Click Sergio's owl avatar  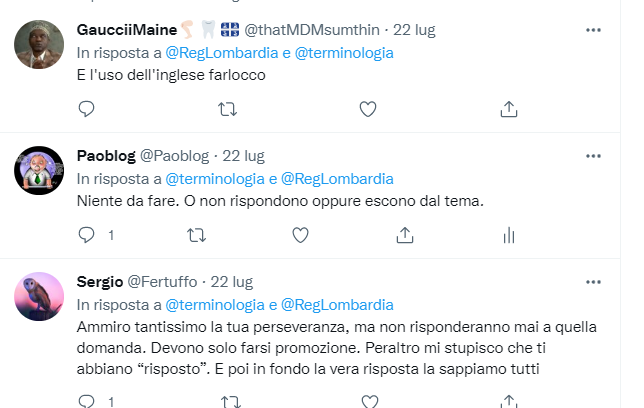40,295
